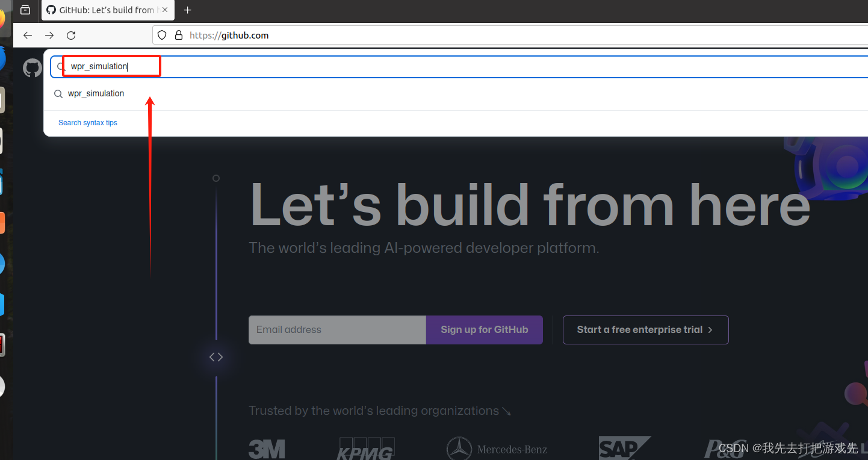Click the code brackets icon on timeline
Viewport: 868px width, 460px height.
tap(216, 357)
